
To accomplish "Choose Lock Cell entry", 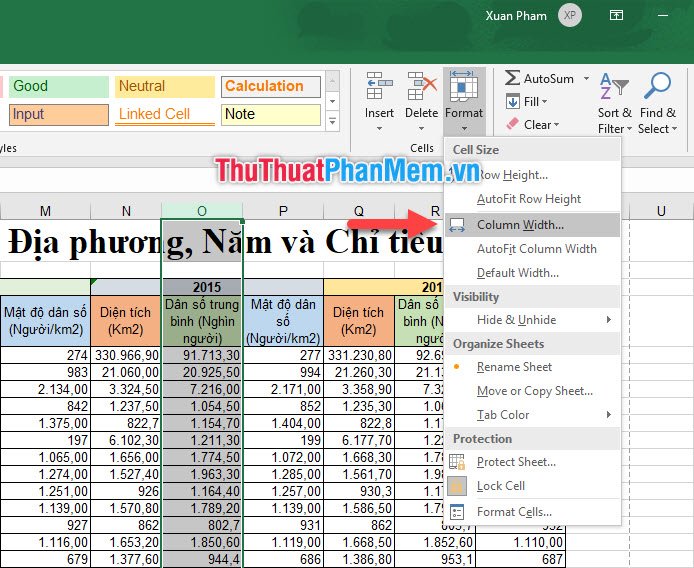I will (x=532, y=486).
